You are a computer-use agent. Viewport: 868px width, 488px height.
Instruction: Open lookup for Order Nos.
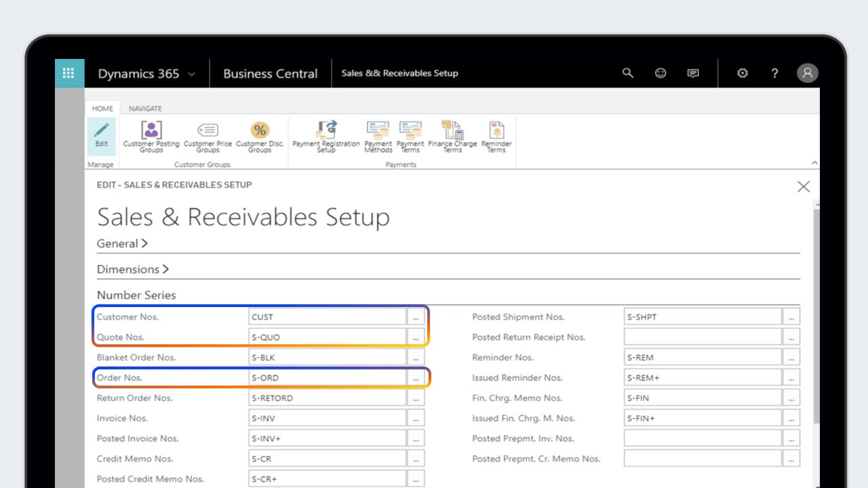(416, 378)
